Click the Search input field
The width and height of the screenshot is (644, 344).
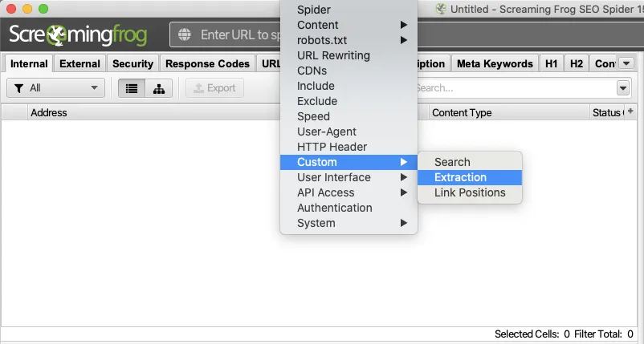(x=516, y=88)
